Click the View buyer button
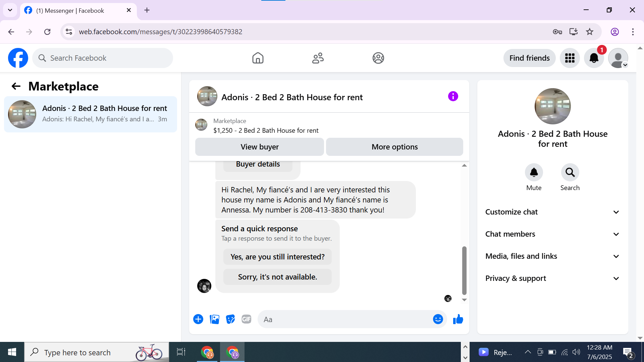Viewport: 644px width, 362px height. (x=259, y=147)
